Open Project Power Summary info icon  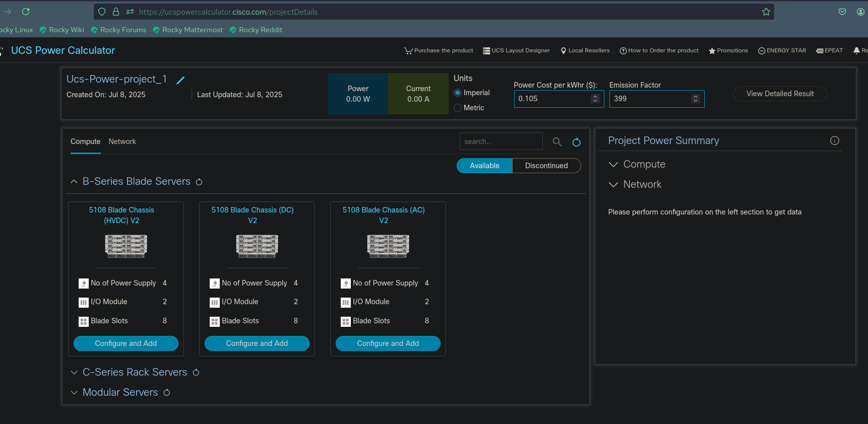[x=835, y=140]
